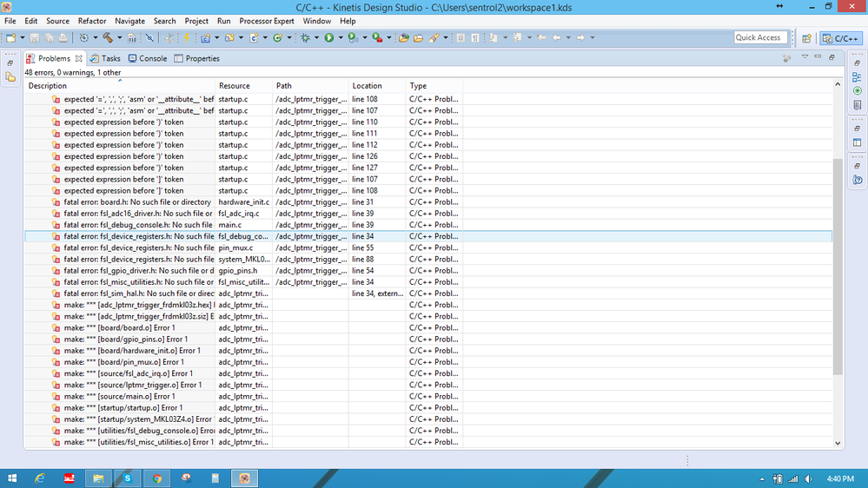Open Internet Explorer from the taskbar
868x488 pixels.
click(40, 478)
